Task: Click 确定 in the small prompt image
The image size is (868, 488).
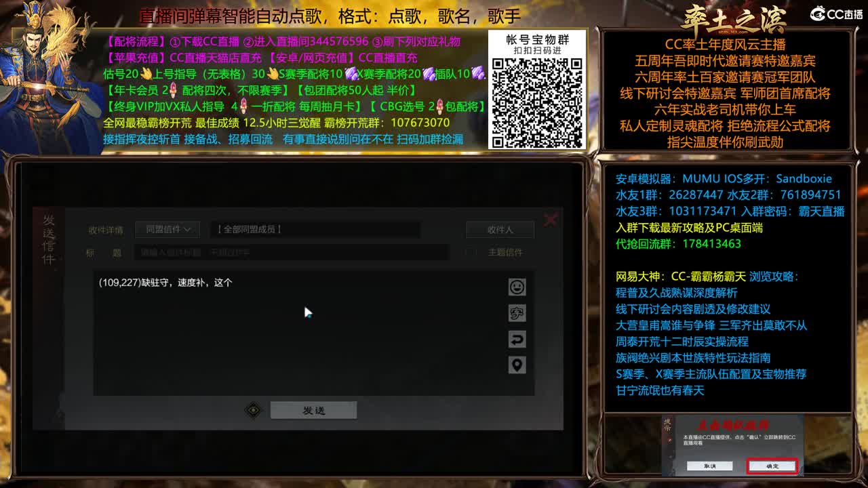Action: (772, 466)
